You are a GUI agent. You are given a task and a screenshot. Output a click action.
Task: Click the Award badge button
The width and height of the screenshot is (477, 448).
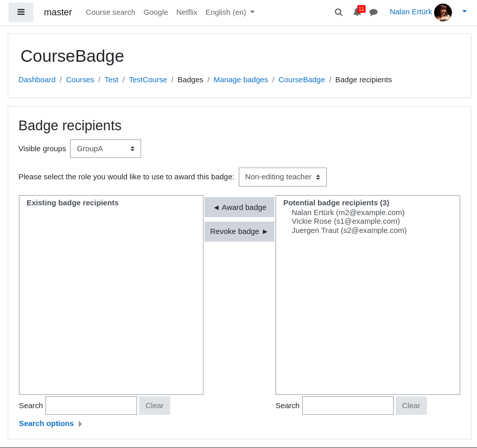coord(239,207)
